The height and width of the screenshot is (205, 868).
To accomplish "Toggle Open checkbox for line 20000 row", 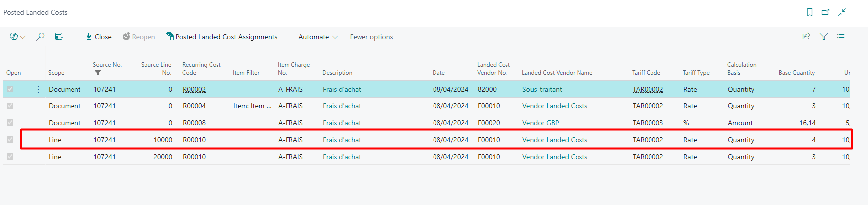I will coord(10,157).
